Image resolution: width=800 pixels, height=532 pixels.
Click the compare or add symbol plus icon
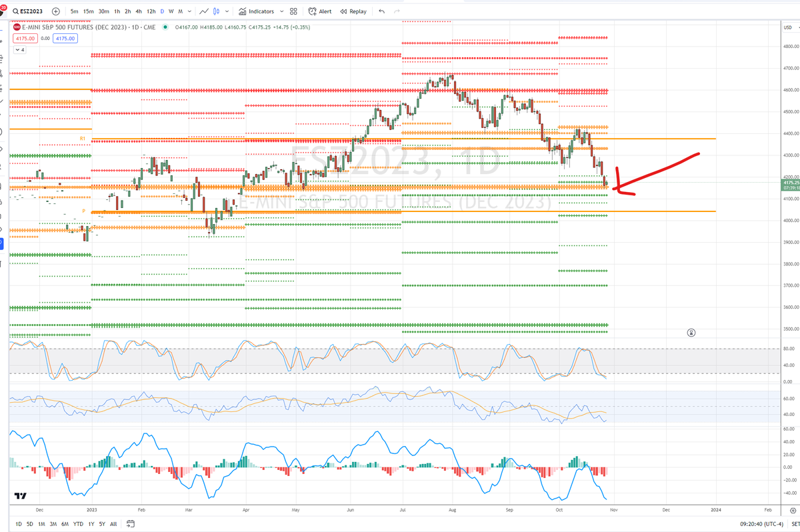click(x=55, y=11)
